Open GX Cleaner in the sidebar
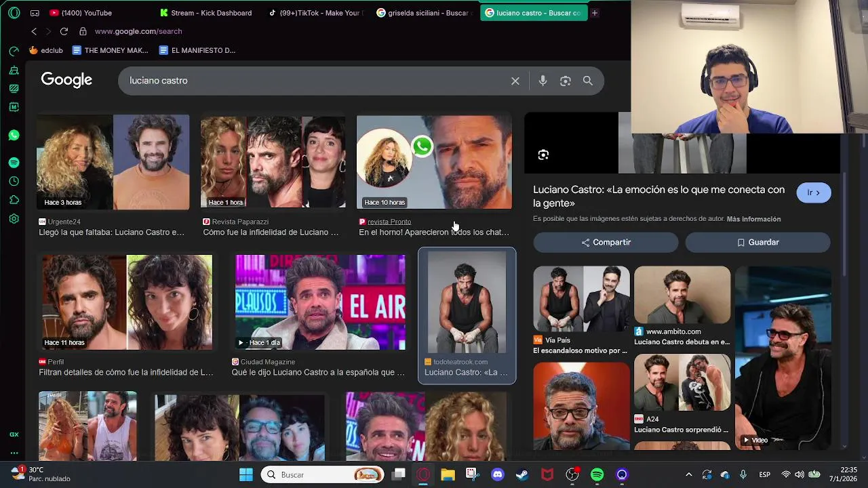 14,70
